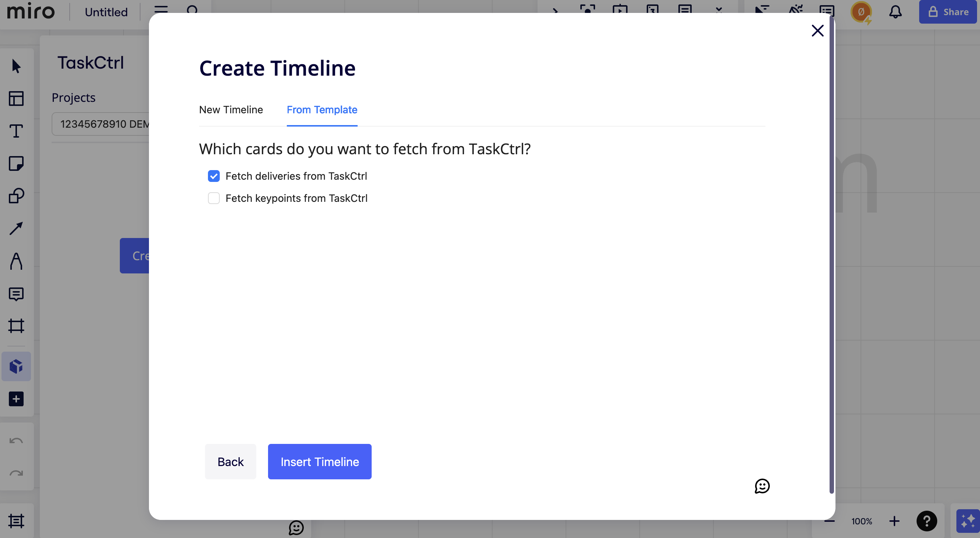Close the Create Timeline dialog
Screen dimensions: 980x538
(817, 31)
